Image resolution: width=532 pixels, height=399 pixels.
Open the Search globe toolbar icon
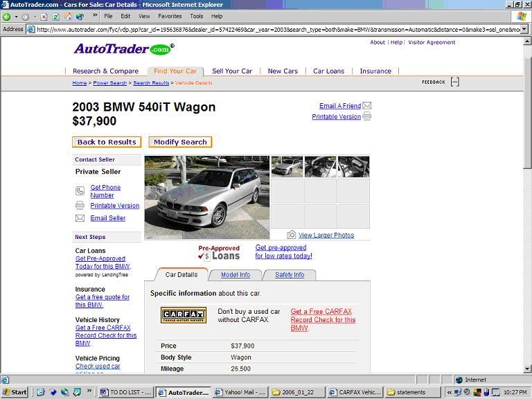point(80,17)
